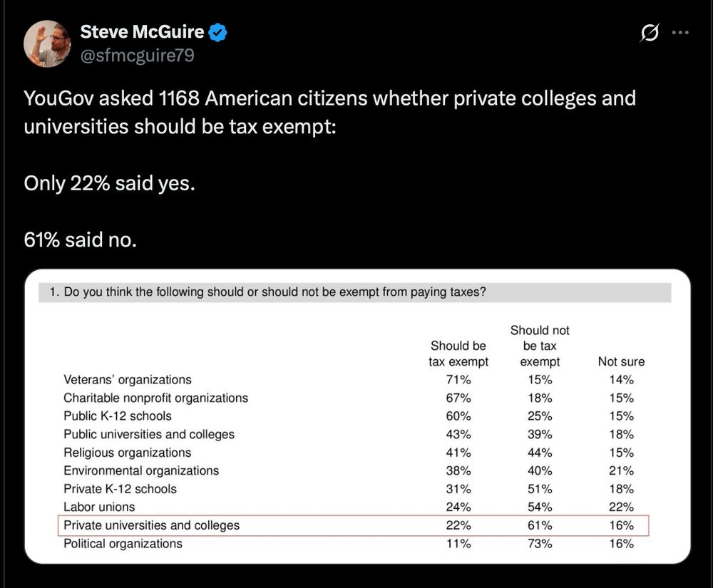713x588 pixels.
Task: Select the Political organizations row label
Action: coord(123,544)
